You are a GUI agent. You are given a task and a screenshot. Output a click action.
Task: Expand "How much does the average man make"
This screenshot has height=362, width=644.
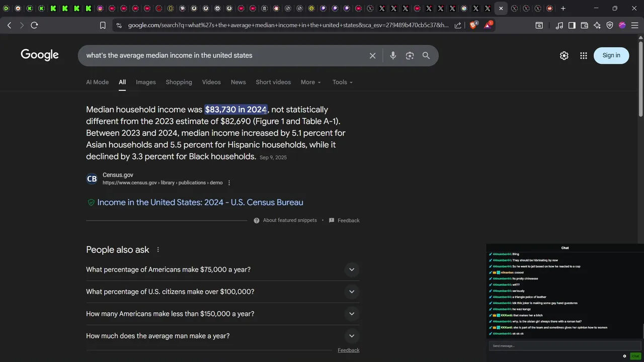222,336
